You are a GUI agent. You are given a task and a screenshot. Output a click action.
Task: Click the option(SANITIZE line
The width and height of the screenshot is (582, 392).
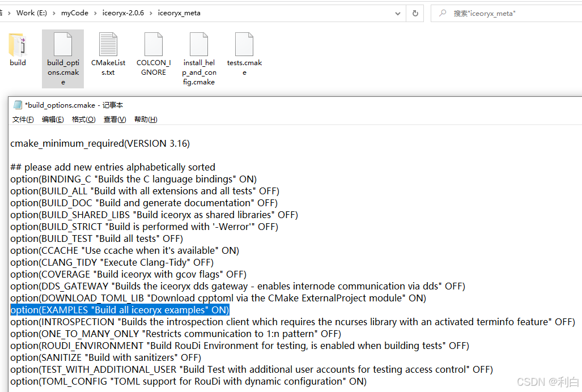(106, 357)
